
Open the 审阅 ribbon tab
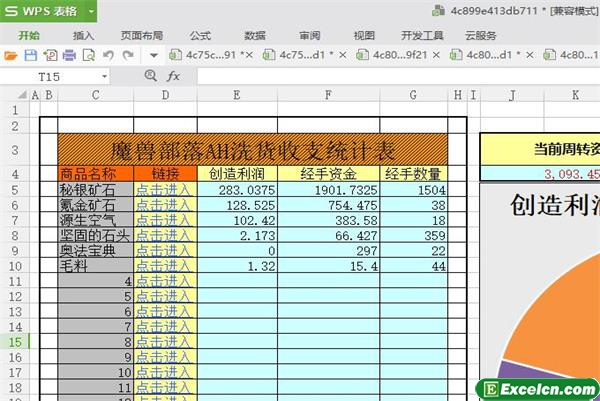click(x=310, y=36)
